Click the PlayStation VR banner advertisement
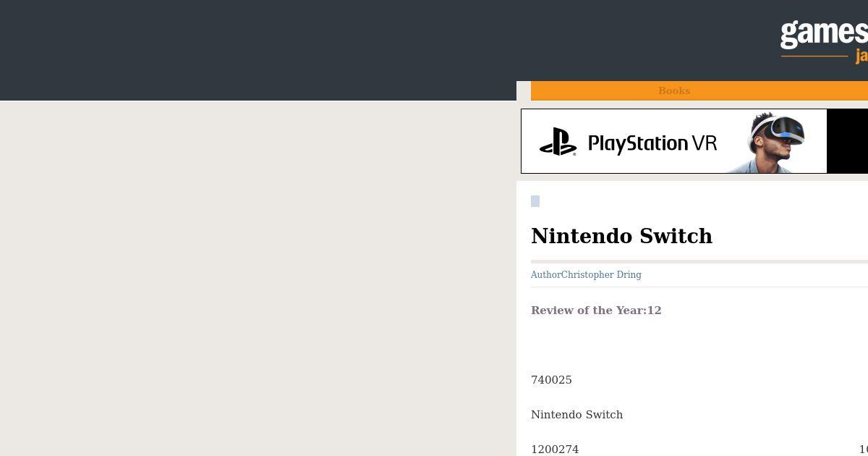The image size is (868, 456). [694, 141]
